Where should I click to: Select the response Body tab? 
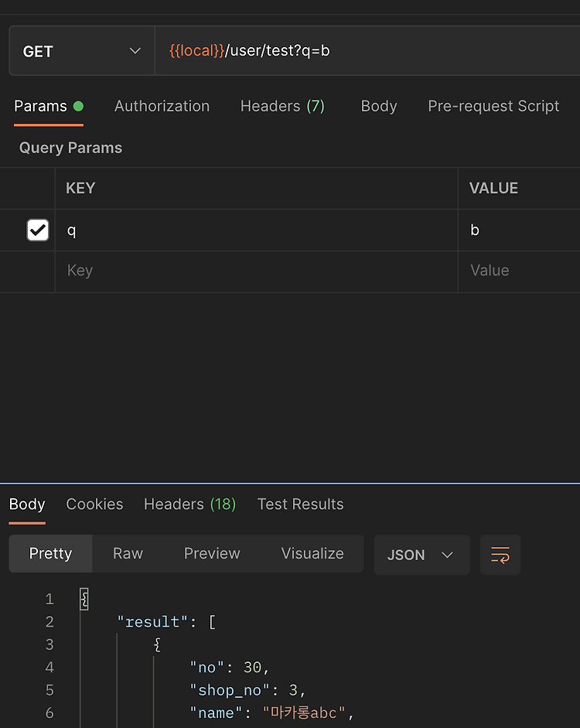tap(27, 504)
